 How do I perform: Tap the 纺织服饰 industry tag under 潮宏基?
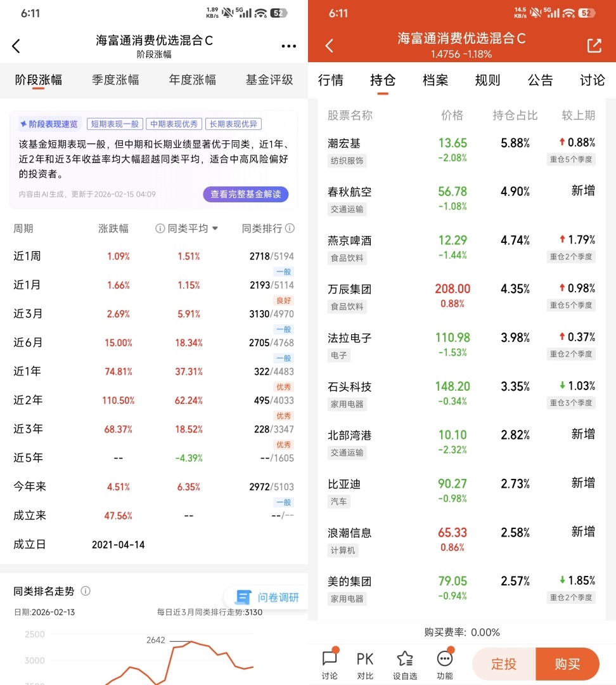(x=347, y=160)
